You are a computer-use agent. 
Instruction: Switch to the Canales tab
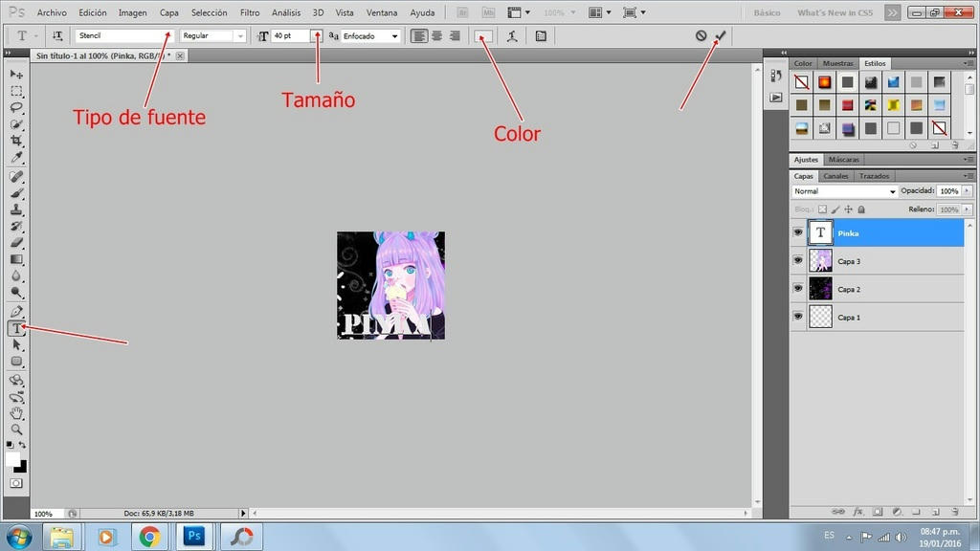tap(835, 176)
